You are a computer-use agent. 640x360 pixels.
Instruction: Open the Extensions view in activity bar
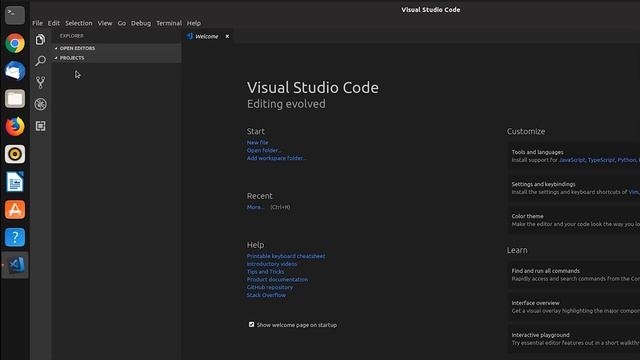click(x=40, y=126)
